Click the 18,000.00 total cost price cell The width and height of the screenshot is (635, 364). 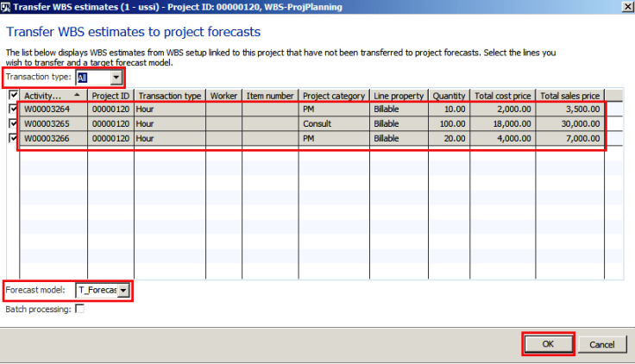point(503,123)
